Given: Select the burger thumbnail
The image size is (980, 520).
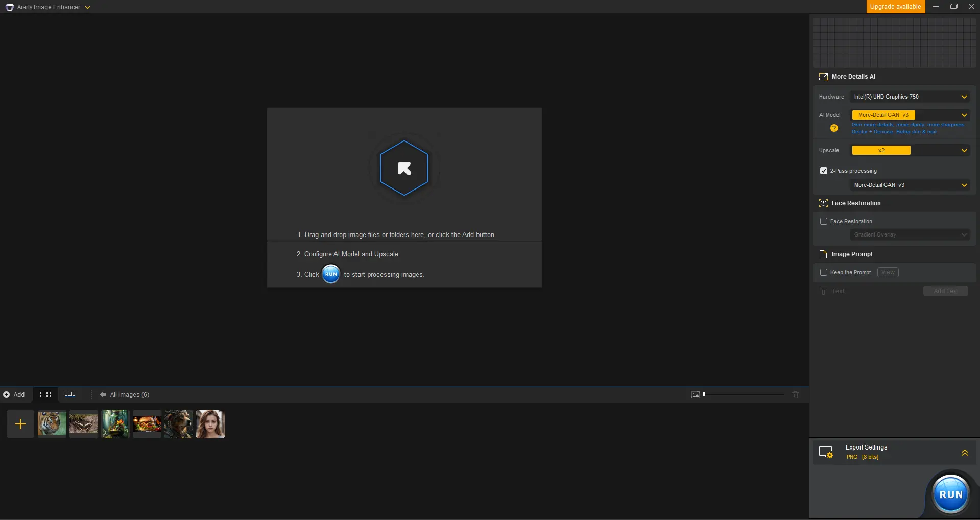Looking at the screenshot, I should tap(147, 424).
